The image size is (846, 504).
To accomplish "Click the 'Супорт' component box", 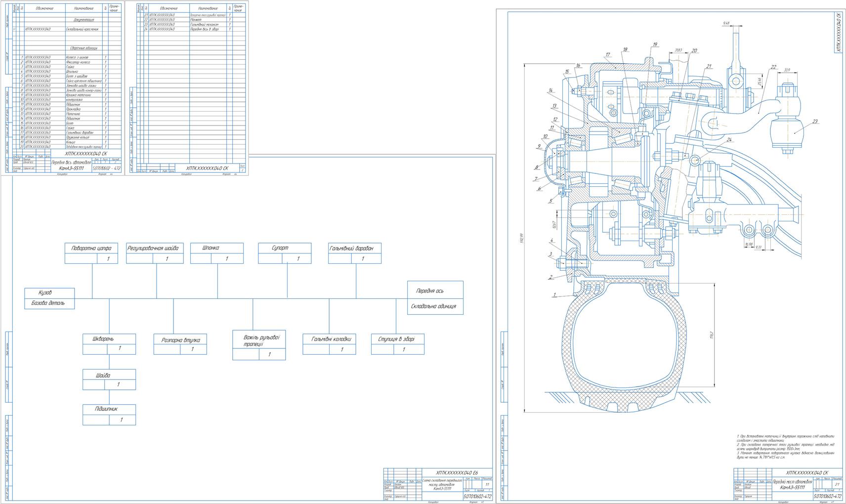I will [285, 253].
